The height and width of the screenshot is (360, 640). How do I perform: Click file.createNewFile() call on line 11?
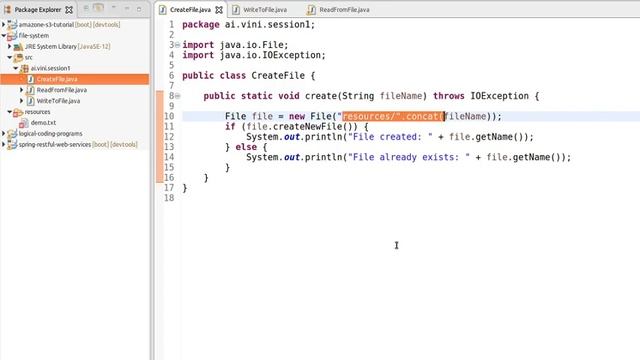click(302, 127)
